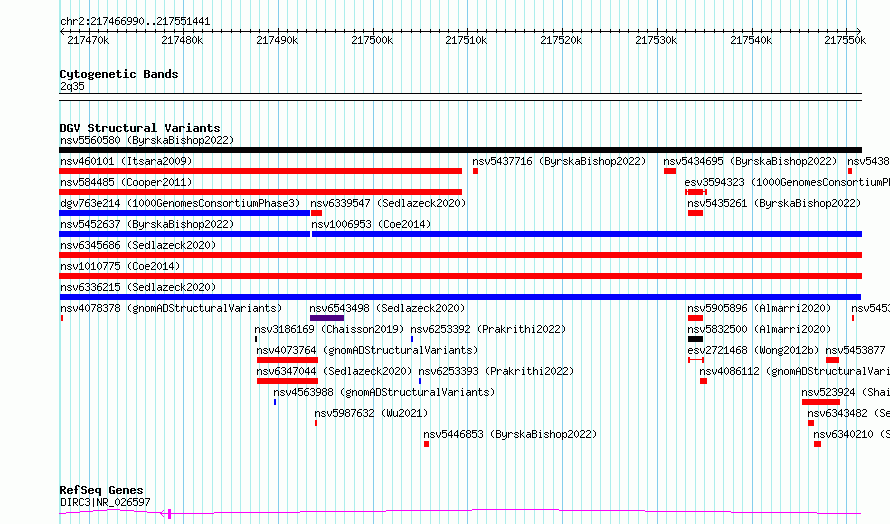Image resolution: width=890 pixels, height=524 pixels.
Task: Open nsv4078378 (gnomADStructuralVariants) label
Action: [x=171, y=308]
